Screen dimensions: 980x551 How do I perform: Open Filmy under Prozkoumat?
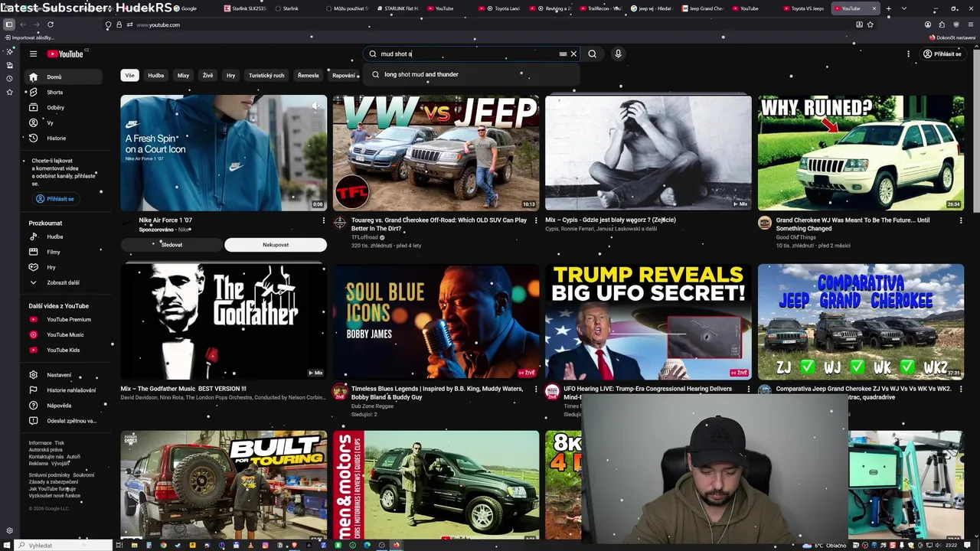[x=64, y=252]
